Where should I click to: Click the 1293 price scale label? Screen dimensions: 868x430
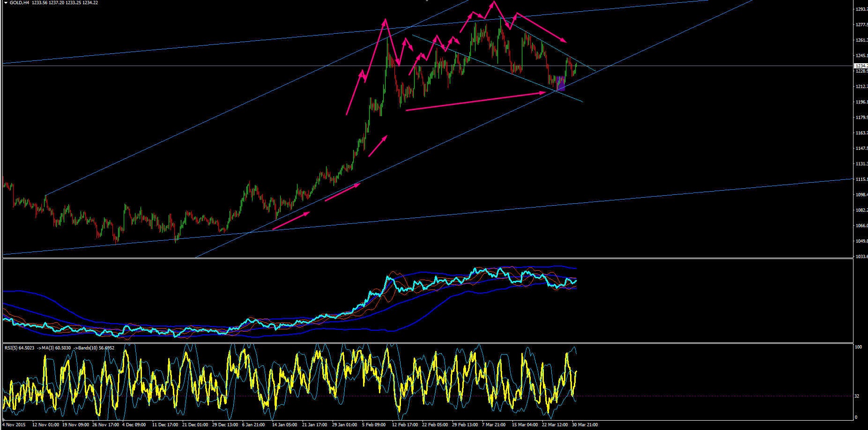click(861, 9)
